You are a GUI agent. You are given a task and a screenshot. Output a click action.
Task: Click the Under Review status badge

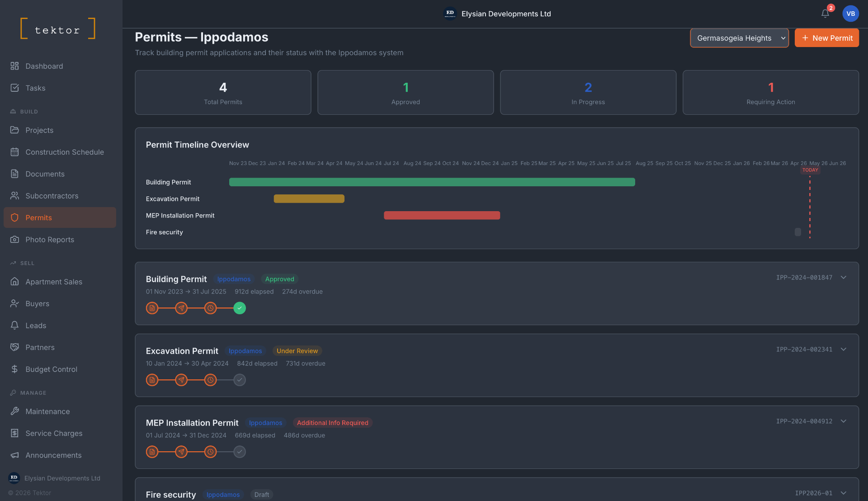(297, 351)
